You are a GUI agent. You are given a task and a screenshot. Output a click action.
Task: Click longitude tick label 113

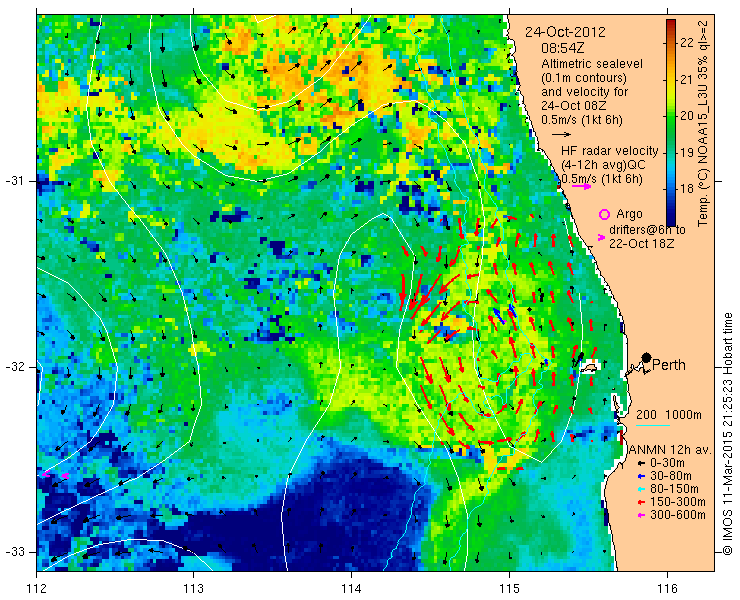[193, 589]
